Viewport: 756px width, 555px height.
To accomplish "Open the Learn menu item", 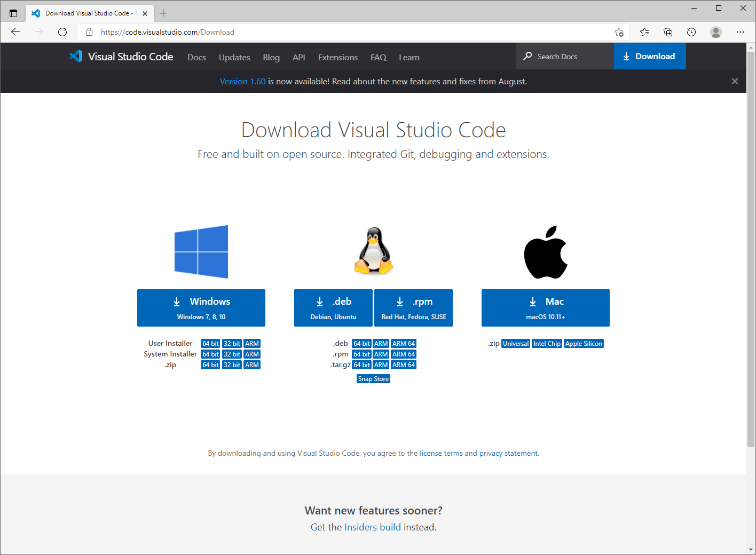I will (409, 57).
